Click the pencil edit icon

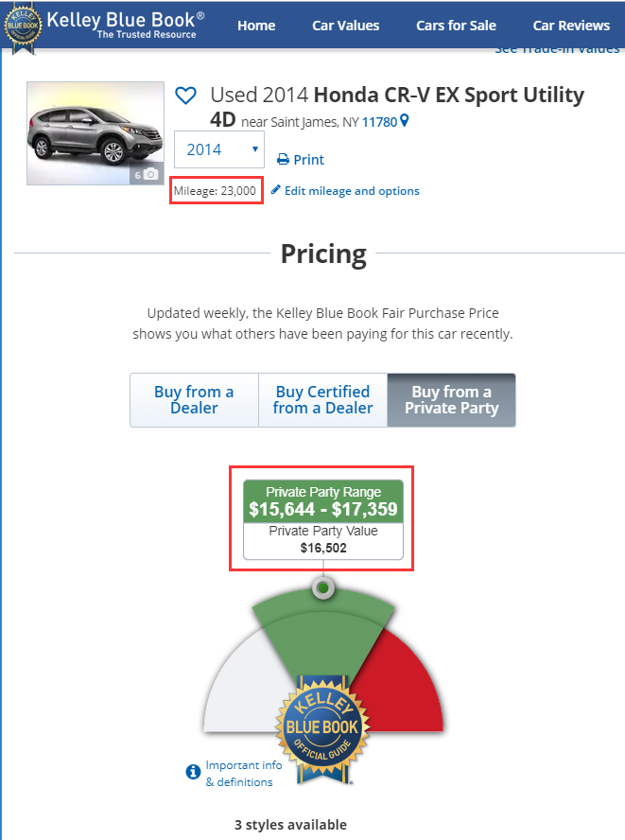point(276,190)
